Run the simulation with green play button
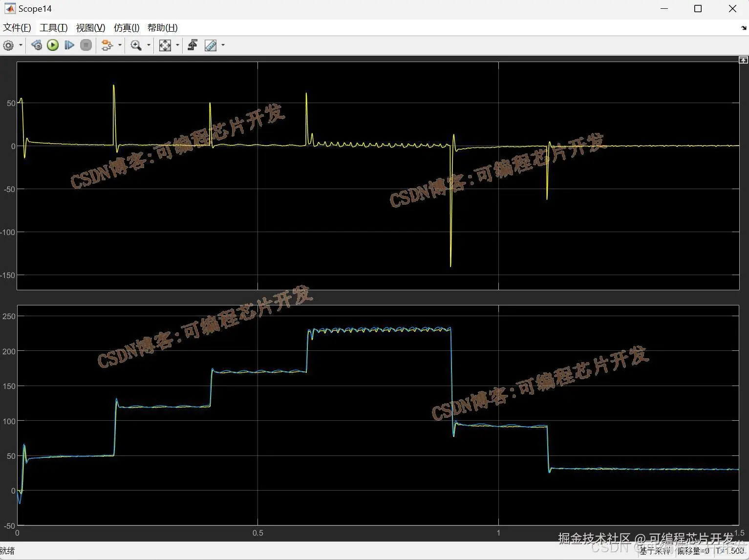749x560 pixels. (x=53, y=45)
